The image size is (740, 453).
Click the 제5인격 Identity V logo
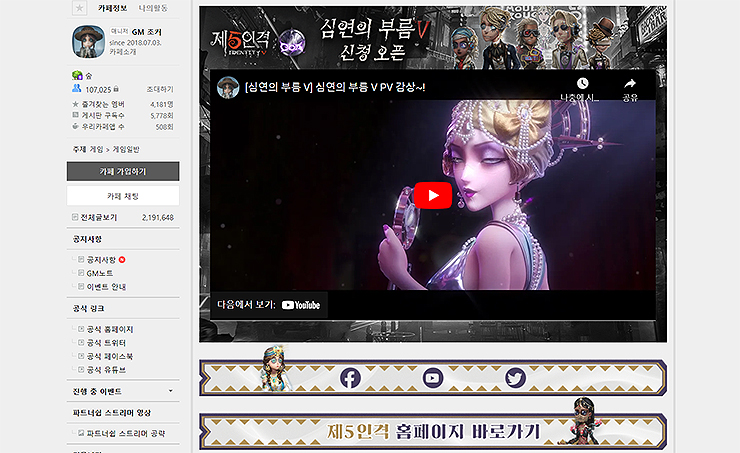241,43
